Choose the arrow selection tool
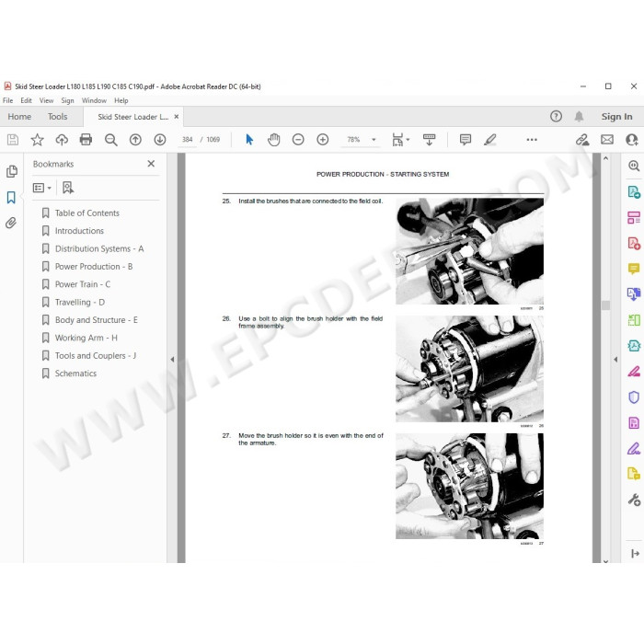 coord(249,140)
